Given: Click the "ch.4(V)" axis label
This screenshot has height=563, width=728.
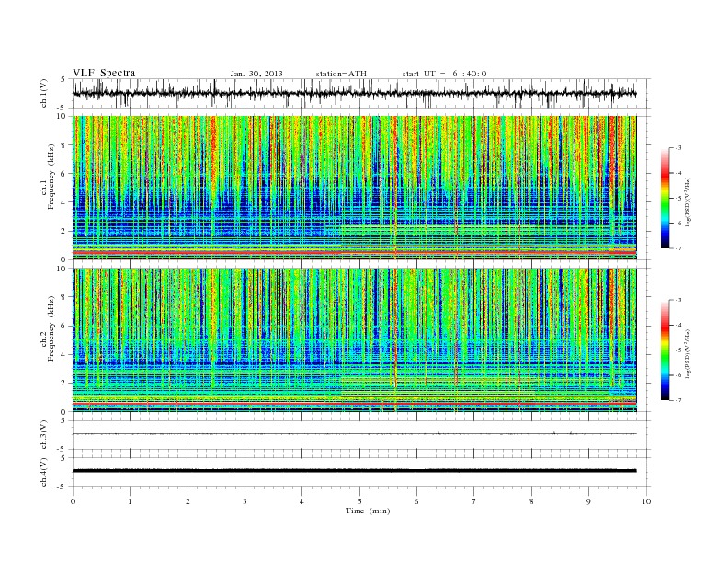Looking at the screenshot, I should [x=44, y=472].
